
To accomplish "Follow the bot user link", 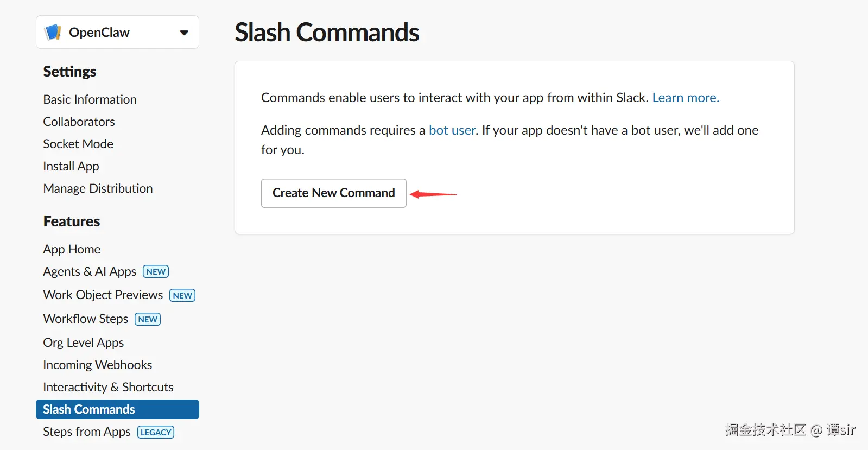I will [x=452, y=130].
